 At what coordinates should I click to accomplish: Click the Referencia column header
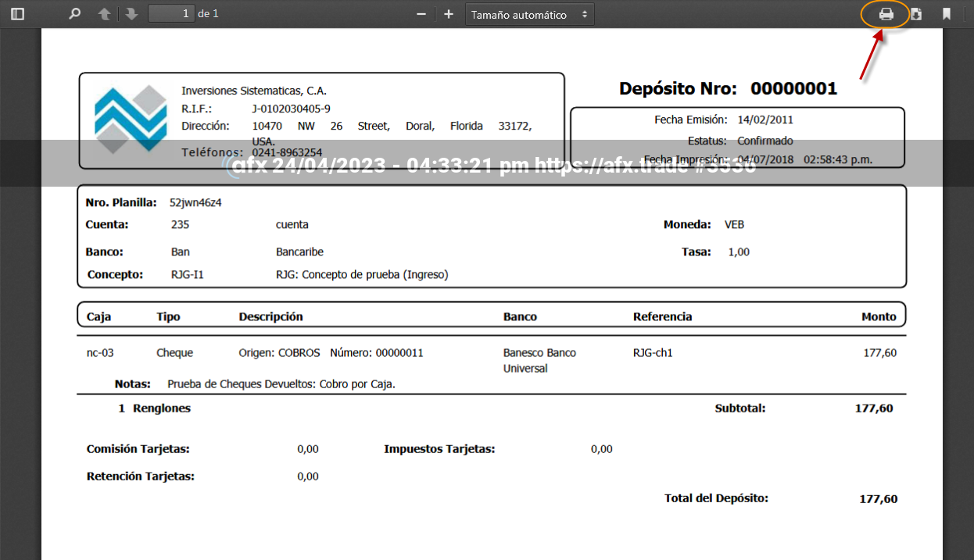(x=662, y=317)
